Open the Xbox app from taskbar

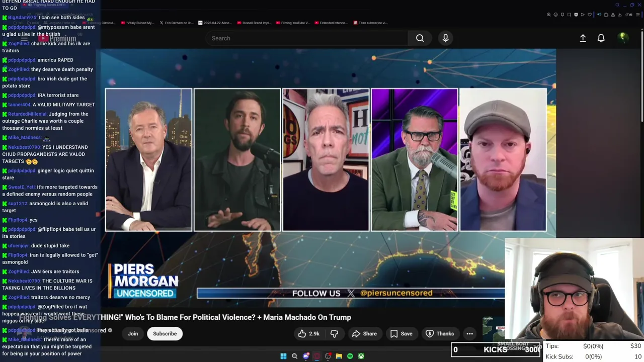click(x=361, y=356)
